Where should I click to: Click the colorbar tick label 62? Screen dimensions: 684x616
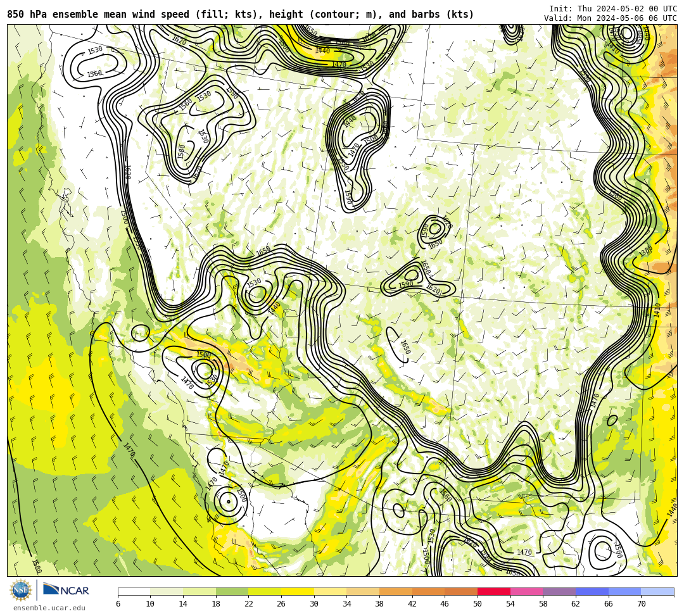tap(576, 604)
